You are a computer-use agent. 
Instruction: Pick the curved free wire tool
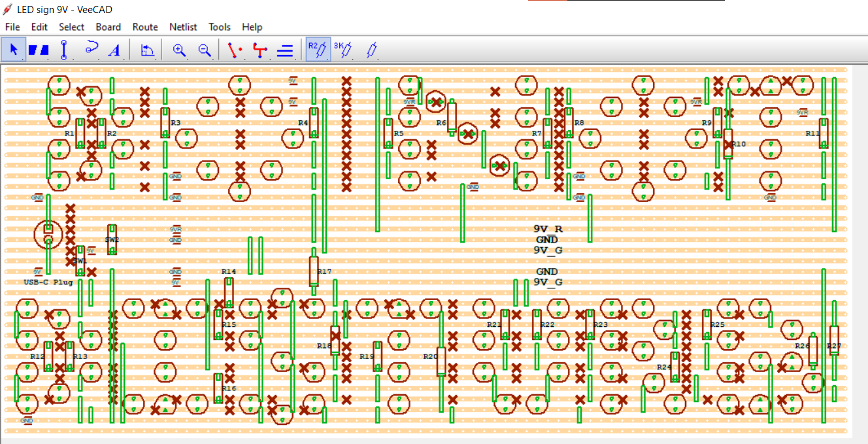pos(90,50)
